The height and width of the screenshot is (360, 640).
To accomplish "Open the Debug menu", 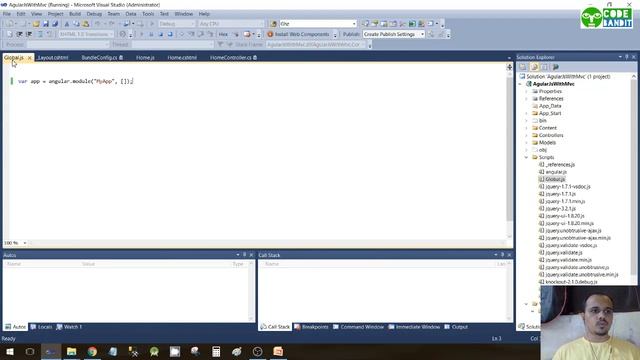I will point(94,13).
